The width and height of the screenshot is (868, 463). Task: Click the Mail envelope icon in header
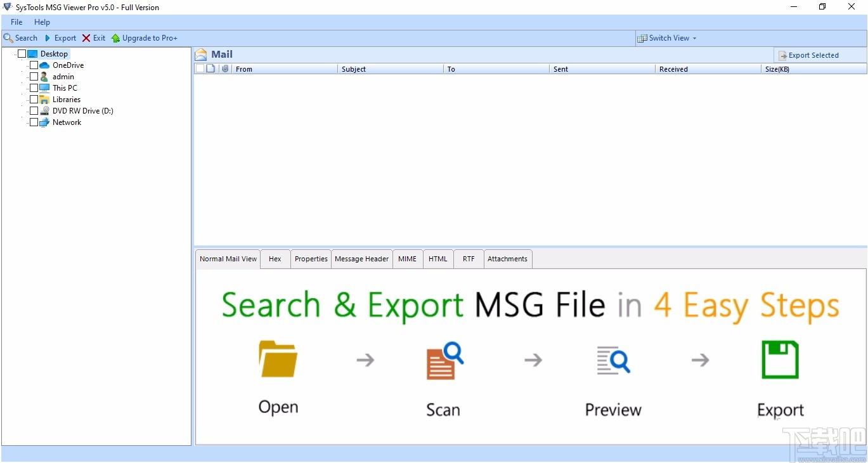tap(201, 55)
